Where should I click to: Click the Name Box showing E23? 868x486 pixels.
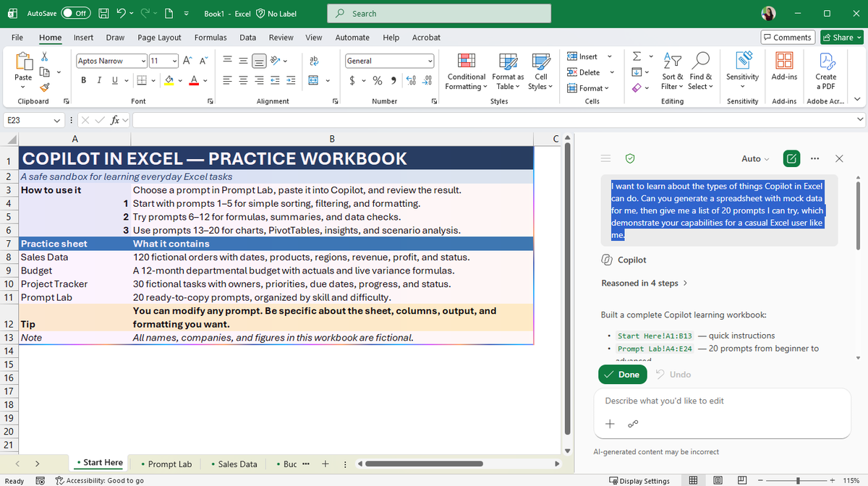click(27, 119)
